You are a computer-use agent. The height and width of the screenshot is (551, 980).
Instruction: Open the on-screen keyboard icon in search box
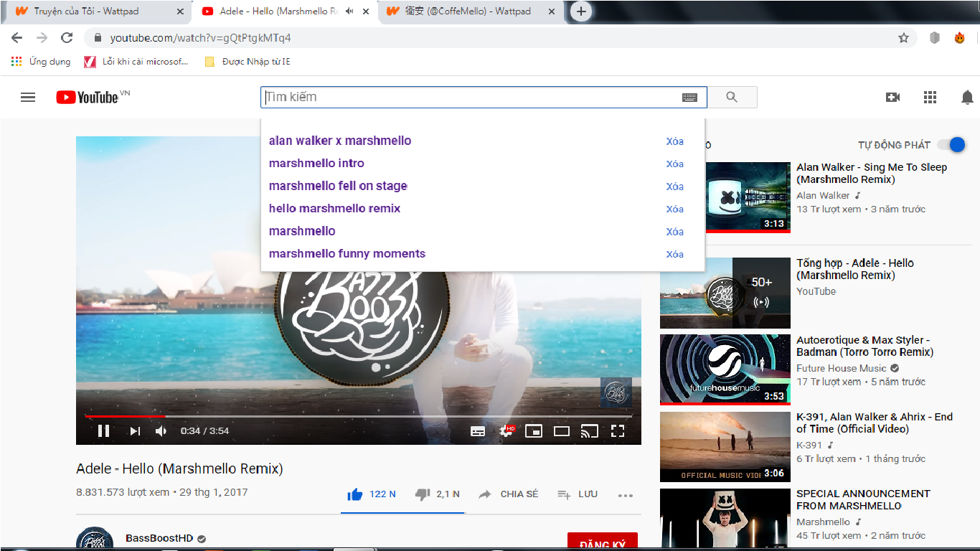689,98
